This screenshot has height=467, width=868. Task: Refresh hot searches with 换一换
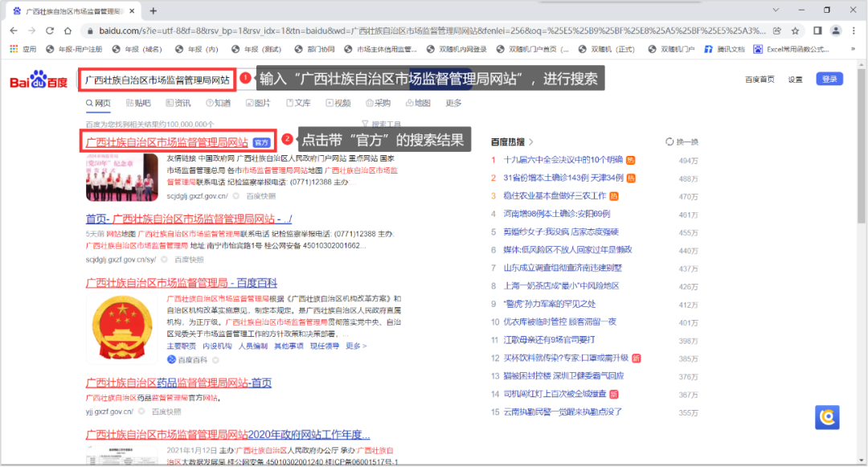[682, 142]
